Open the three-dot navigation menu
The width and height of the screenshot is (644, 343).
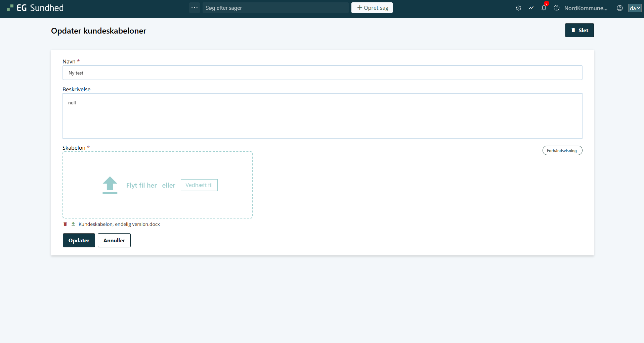pos(195,8)
